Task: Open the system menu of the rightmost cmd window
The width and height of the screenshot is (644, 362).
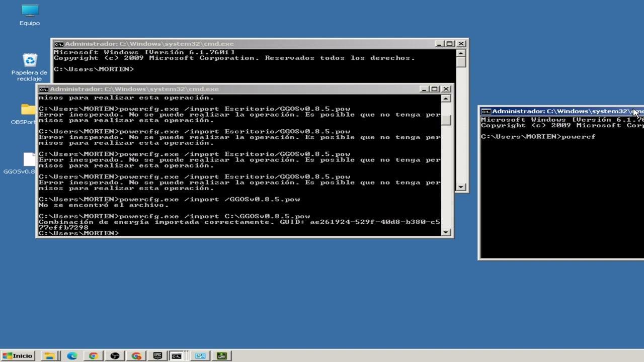Action: click(x=486, y=111)
